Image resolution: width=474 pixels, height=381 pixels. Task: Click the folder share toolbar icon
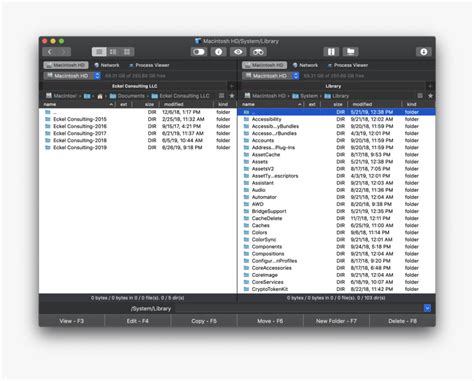point(350,52)
